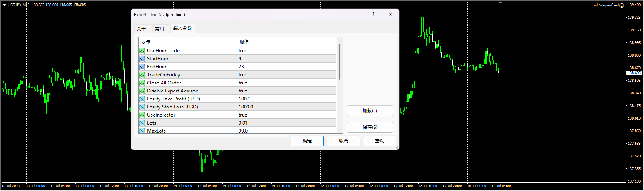The width and height of the screenshot is (644, 191).
Task: Click the StartHour variable name
Action: click(x=158, y=58)
